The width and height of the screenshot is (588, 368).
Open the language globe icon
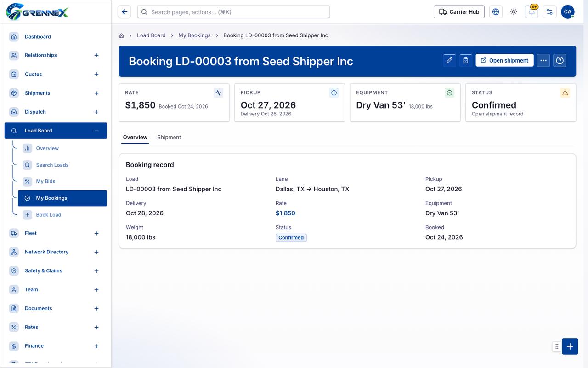pyautogui.click(x=496, y=12)
